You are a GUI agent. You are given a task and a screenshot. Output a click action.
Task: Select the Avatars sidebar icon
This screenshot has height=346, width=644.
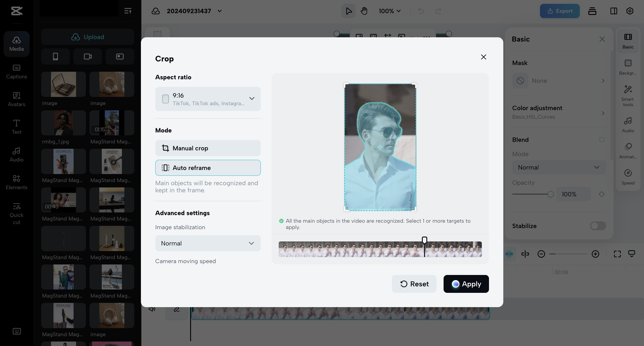click(x=16, y=99)
